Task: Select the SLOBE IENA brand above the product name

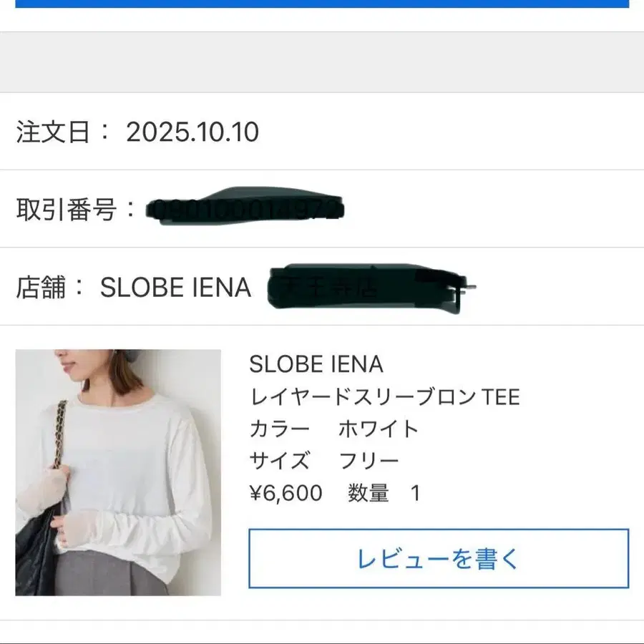Action: point(316,364)
